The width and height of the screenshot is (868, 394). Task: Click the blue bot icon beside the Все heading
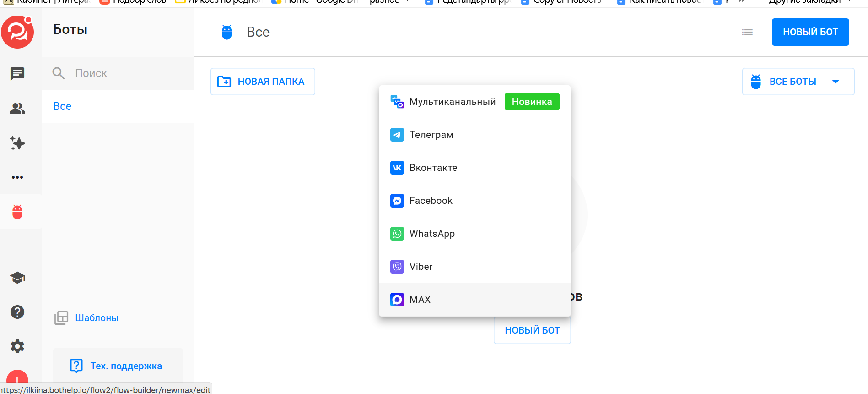226,32
